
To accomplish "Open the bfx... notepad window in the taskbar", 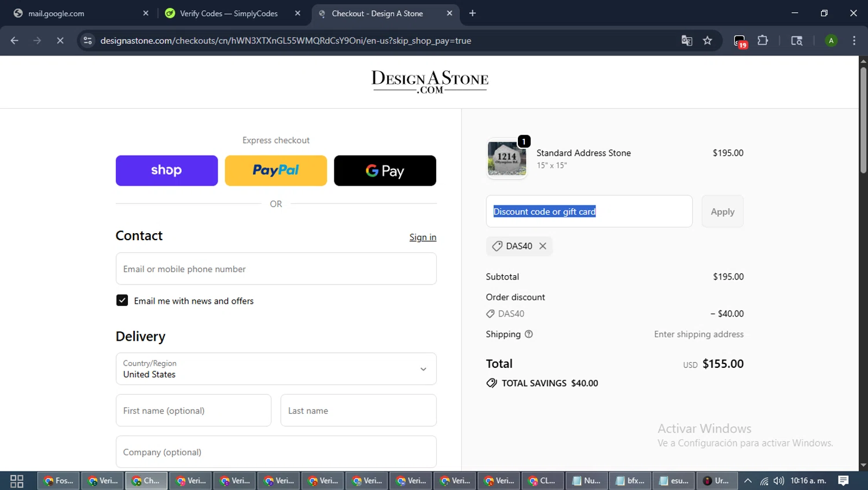I will point(630,481).
